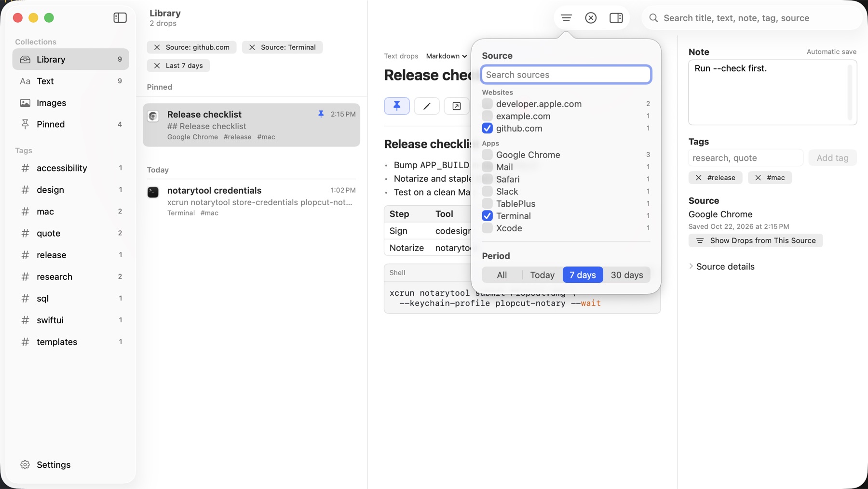
Task: Expand the Source details disclosure
Action: point(691,266)
